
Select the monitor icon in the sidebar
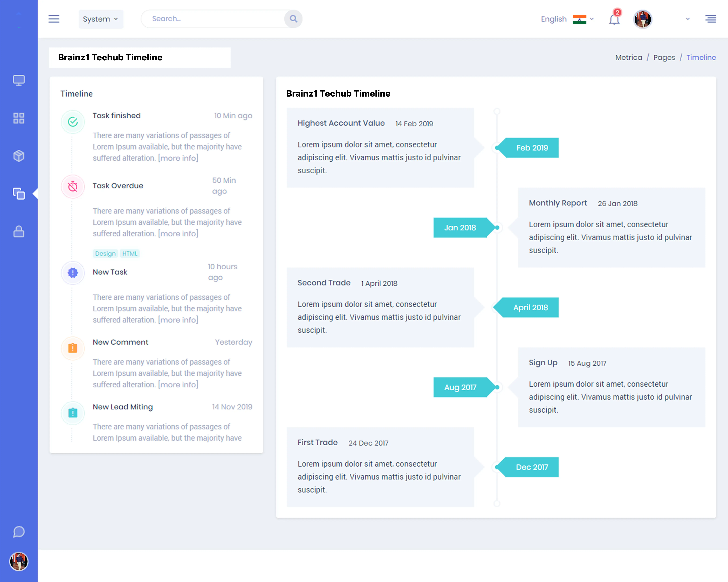pos(19,80)
